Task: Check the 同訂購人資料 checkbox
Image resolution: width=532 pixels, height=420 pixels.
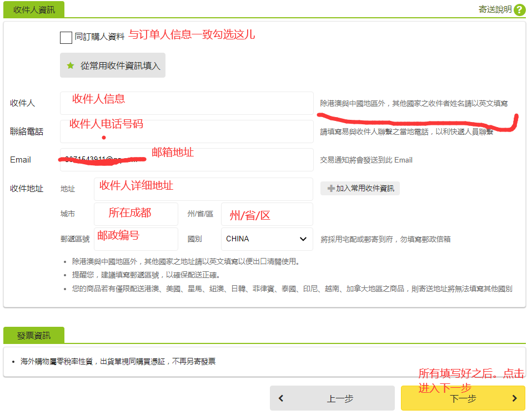Action: coord(65,37)
